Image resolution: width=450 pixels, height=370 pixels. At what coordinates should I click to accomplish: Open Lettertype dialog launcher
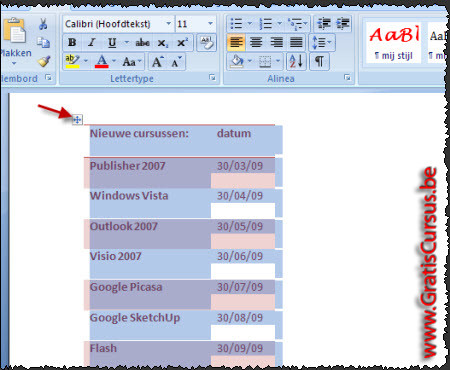pos(212,78)
